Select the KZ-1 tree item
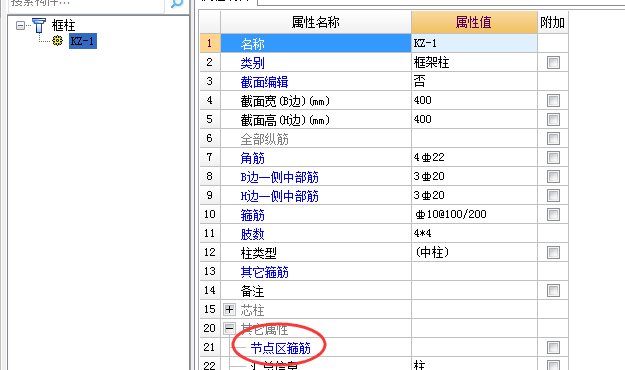The image size is (625, 370). pyautogui.click(x=83, y=41)
